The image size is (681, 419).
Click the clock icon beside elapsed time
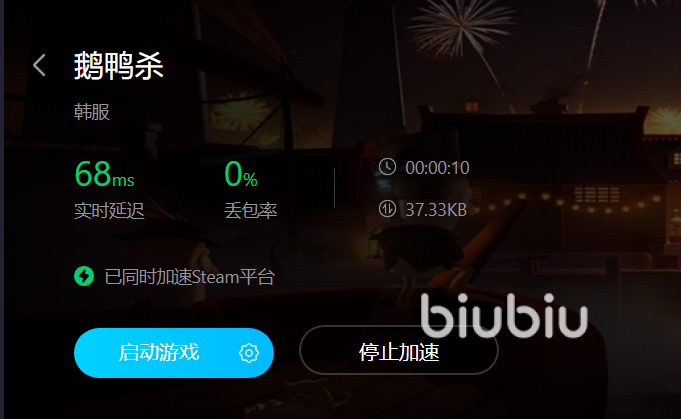tap(387, 167)
